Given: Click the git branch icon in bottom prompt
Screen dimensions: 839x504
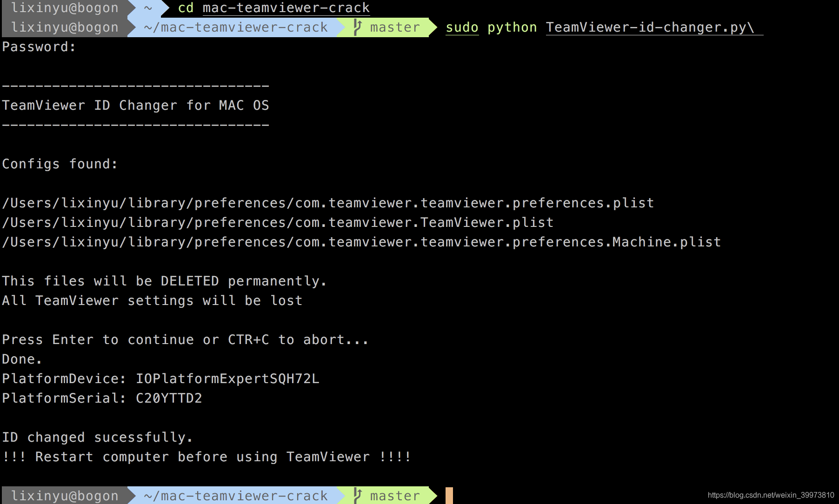Looking at the screenshot, I should coord(358,496).
